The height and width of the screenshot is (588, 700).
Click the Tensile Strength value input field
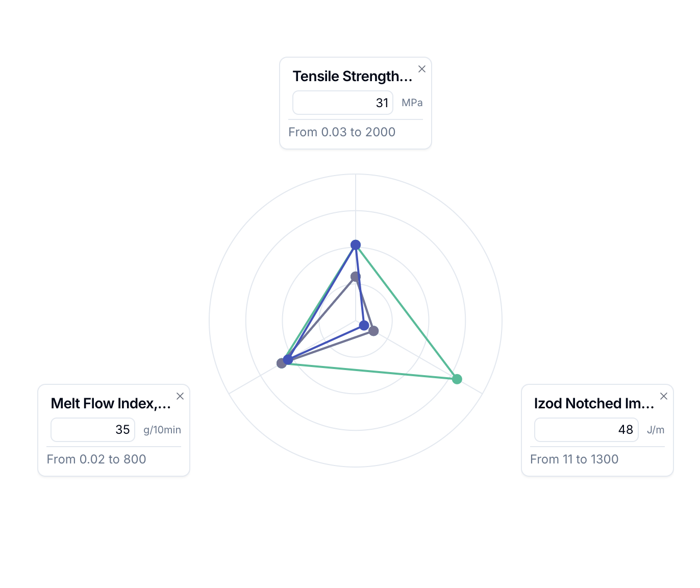click(x=342, y=103)
